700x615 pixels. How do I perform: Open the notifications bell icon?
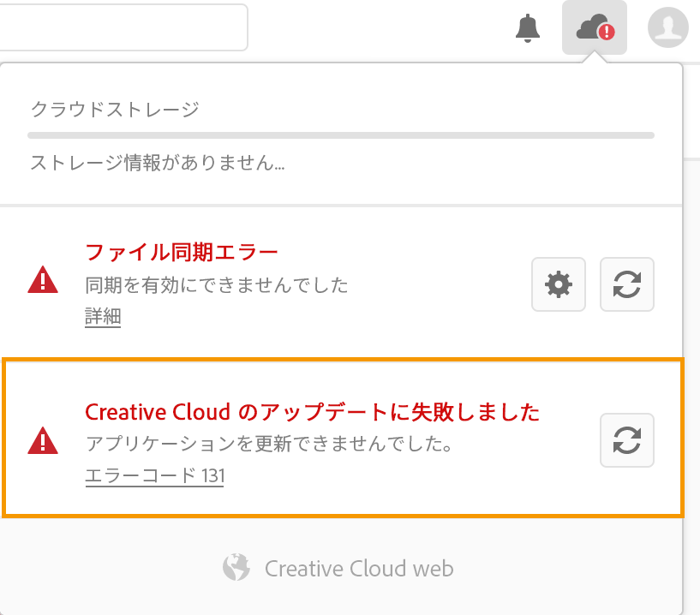point(528,28)
